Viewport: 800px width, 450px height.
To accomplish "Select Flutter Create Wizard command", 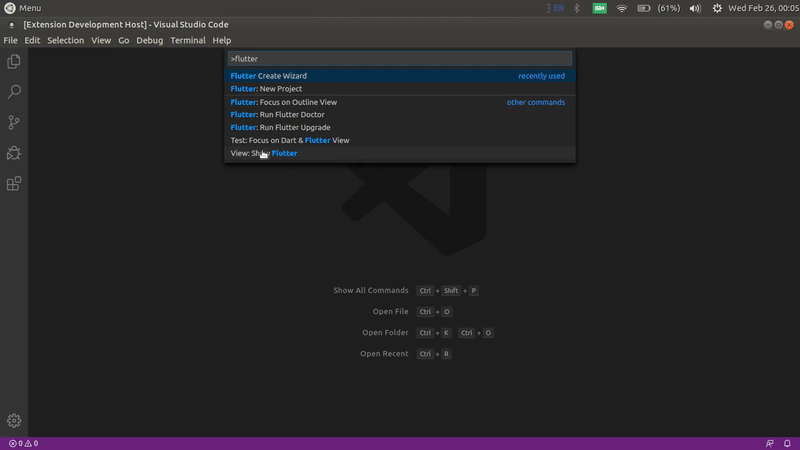I will (x=399, y=76).
